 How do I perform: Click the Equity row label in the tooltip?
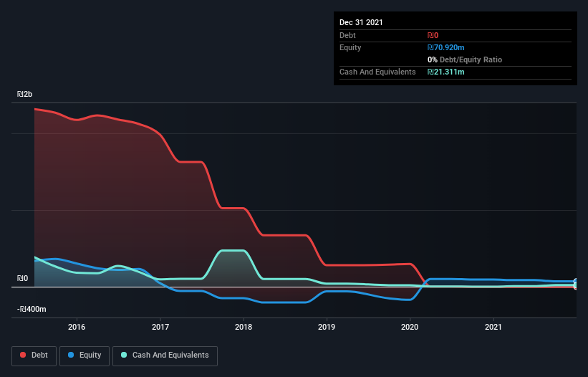click(x=350, y=47)
